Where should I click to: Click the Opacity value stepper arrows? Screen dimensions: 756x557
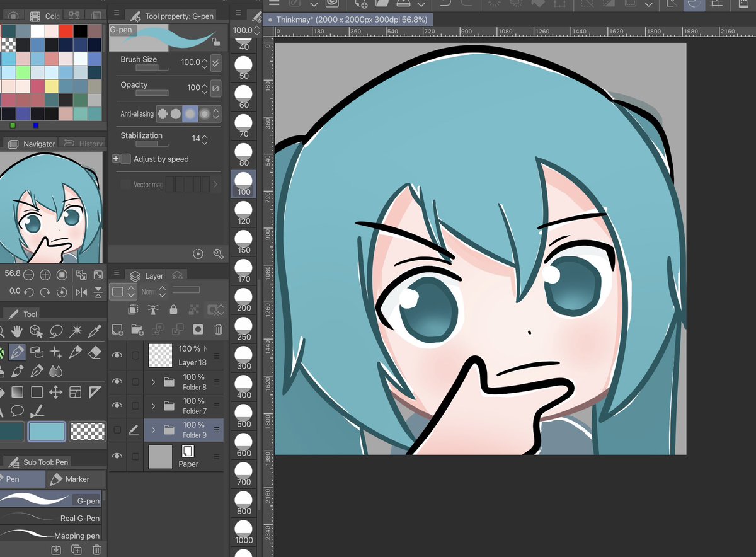204,88
